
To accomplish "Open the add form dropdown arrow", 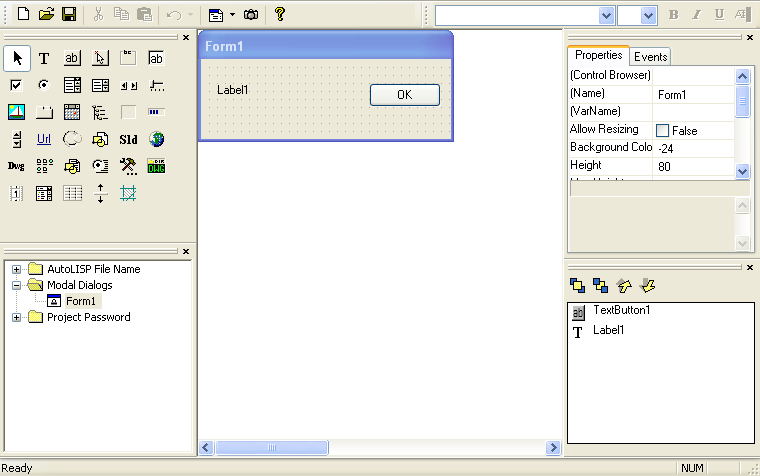I will 232,15.
